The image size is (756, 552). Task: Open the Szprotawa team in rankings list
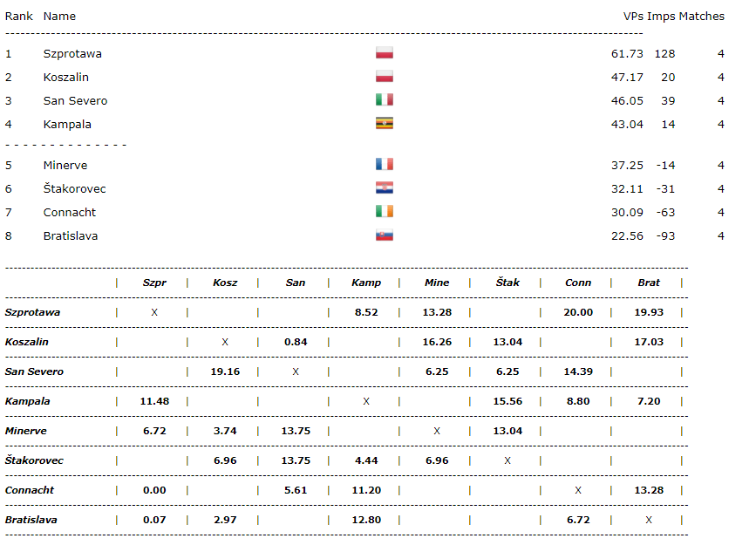pyautogui.click(x=72, y=53)
